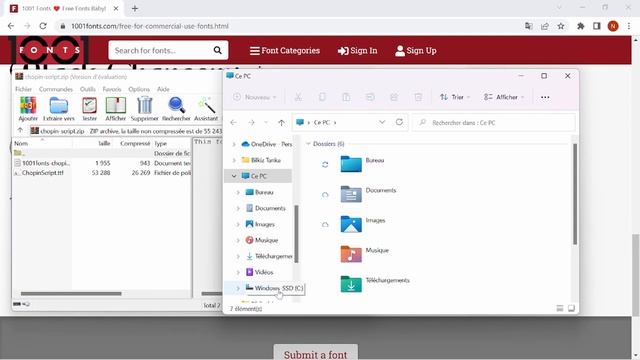The image size is (640, 360).
Task: Expand the Bureau tree node
Action: 238,192
